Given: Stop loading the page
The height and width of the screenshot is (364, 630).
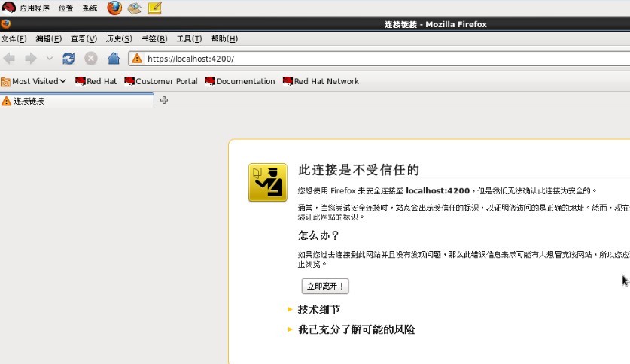Looking at the screenshot, I should pyautogui.click(x=91, y=59).
